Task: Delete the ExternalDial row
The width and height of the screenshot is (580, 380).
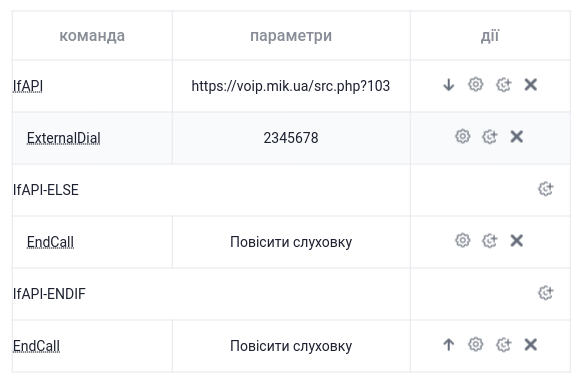Action: 517,137
